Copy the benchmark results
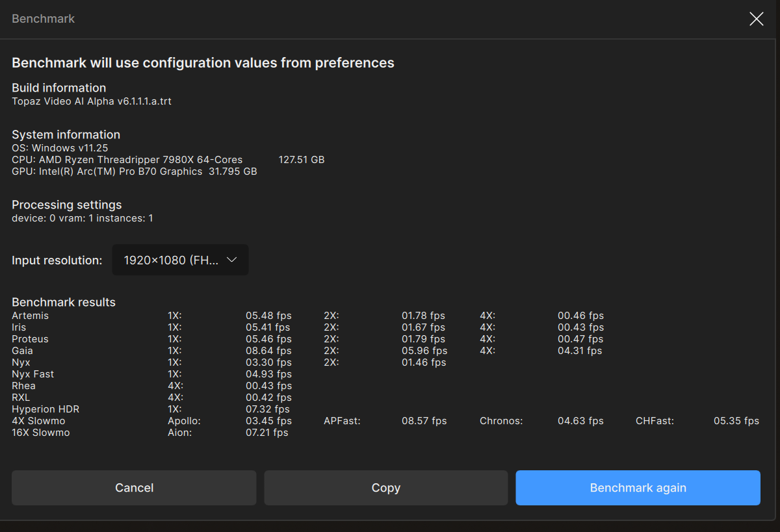This screenshot has height=532, width=780. pos(385,488)
